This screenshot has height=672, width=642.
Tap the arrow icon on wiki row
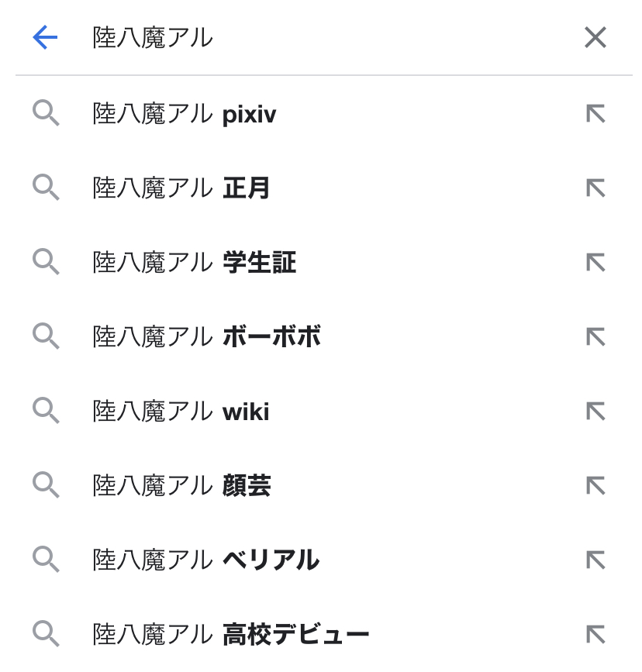tap(595, 412)
